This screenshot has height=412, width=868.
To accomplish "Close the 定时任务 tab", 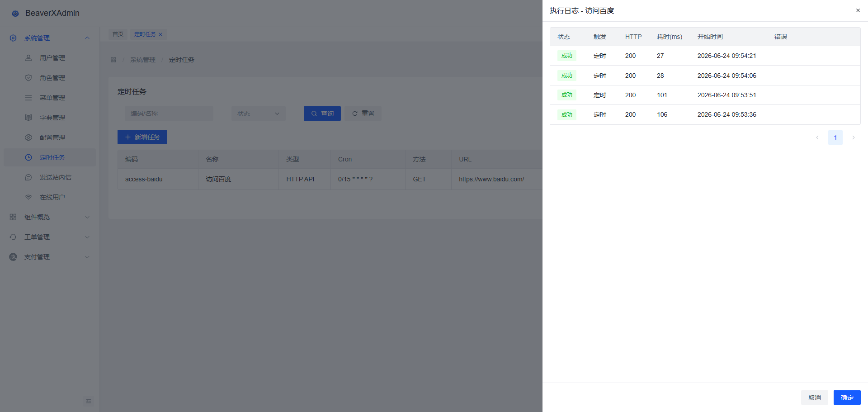I will click(160, 34).
